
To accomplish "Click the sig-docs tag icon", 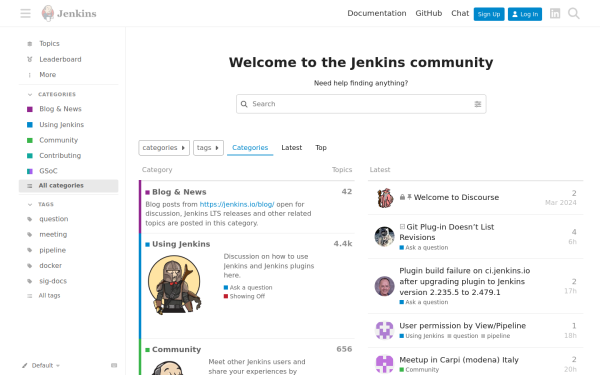I will point(30,281).
